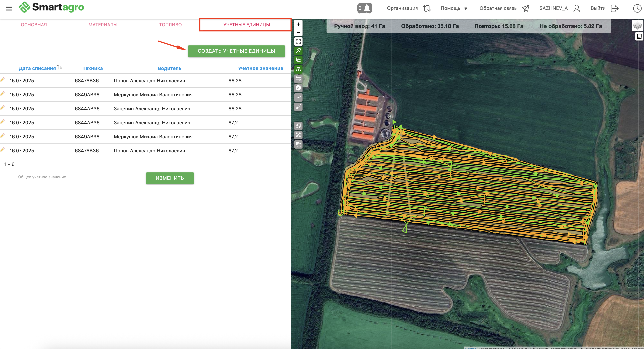The image size is (644, 349).
Task: Toggle the green road layer button
Action: click(298, 69)
